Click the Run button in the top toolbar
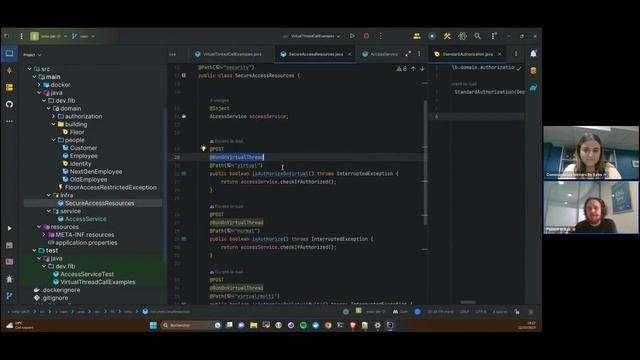640x360 pixels. pyautogui.click(x=352, y=36)
